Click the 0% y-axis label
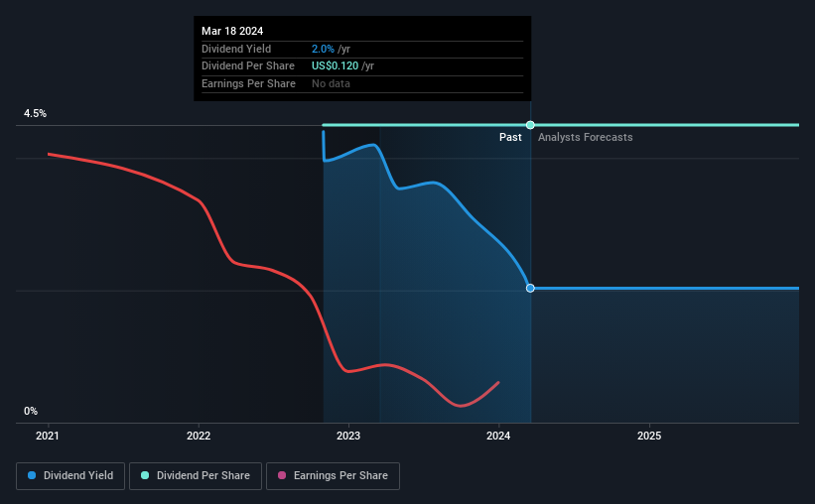815x504 pixels. tap(31, 411)
